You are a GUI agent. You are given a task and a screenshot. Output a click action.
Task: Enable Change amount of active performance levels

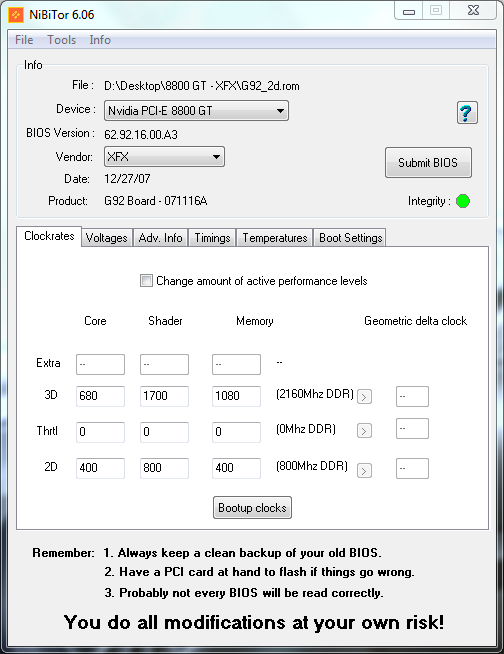pos(146,281)
